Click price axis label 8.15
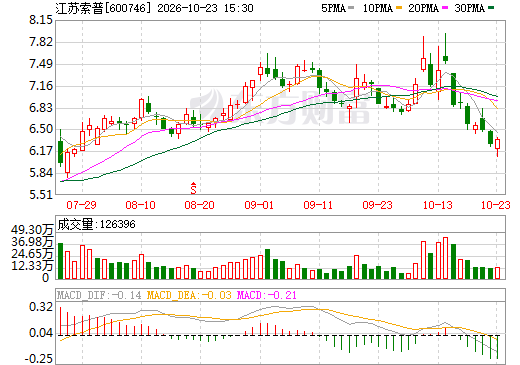 (x=41, y=20)
